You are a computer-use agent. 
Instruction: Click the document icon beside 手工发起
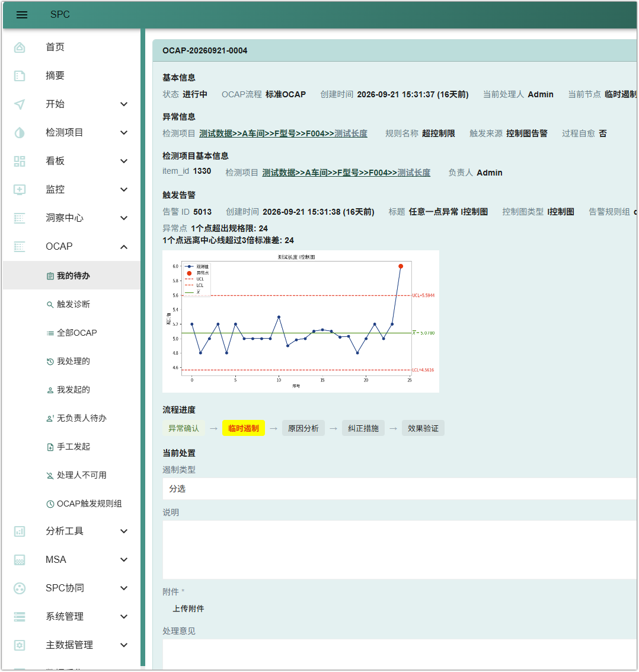[x=50, y=447]
